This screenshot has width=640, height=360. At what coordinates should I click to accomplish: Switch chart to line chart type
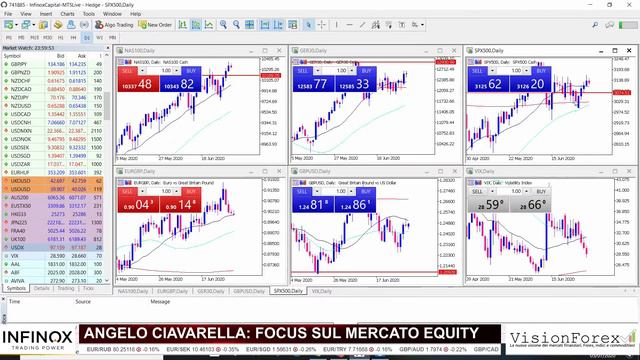(x=209, y=25)
